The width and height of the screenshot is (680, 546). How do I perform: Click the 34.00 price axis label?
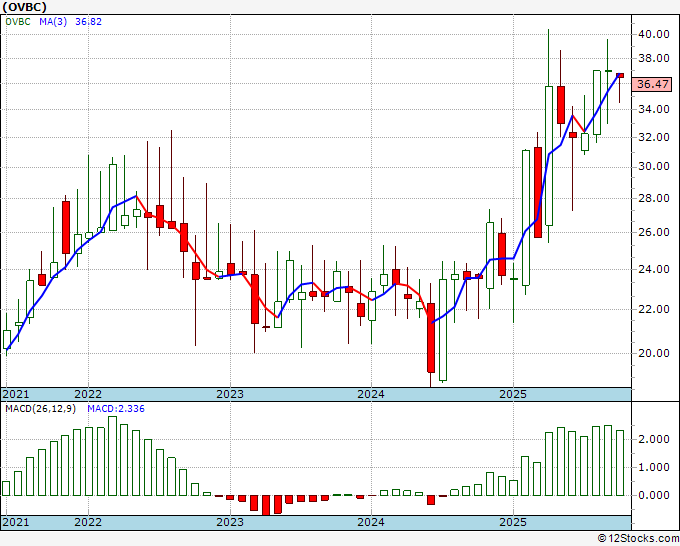click(x=654, y=109)
